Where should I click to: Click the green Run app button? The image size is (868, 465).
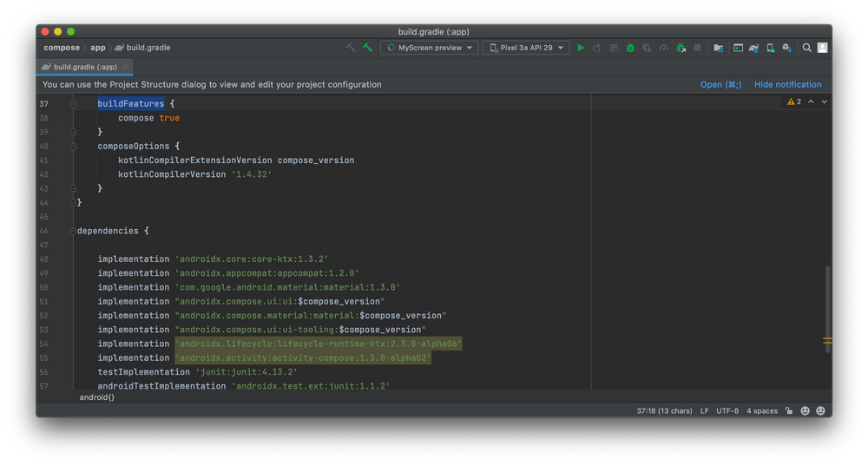tap(581, 49)
